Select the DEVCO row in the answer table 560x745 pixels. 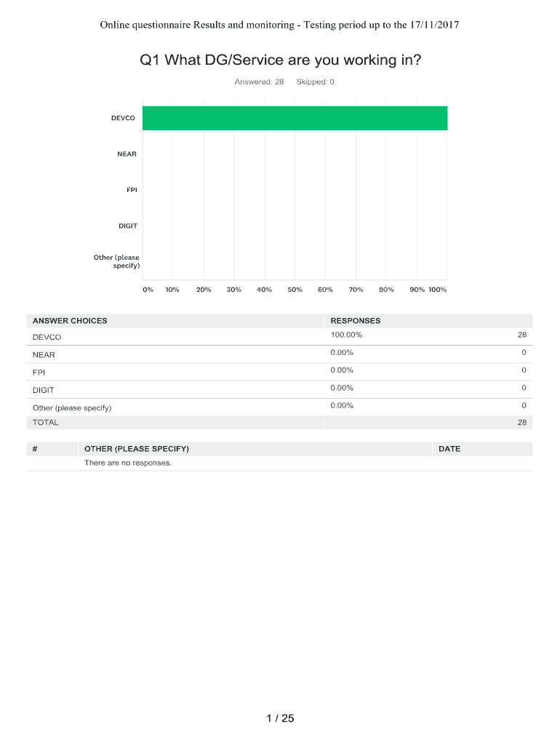[x=47, y=338]
